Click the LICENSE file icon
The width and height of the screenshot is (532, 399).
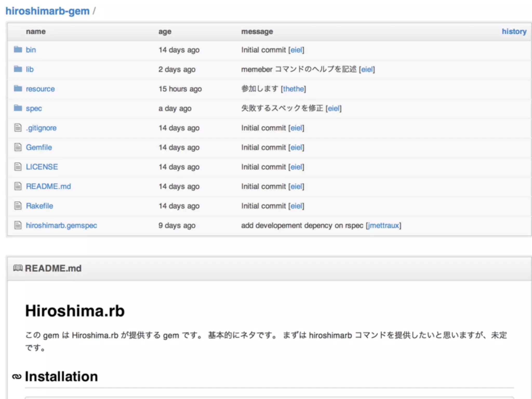[x=18, y=167]
